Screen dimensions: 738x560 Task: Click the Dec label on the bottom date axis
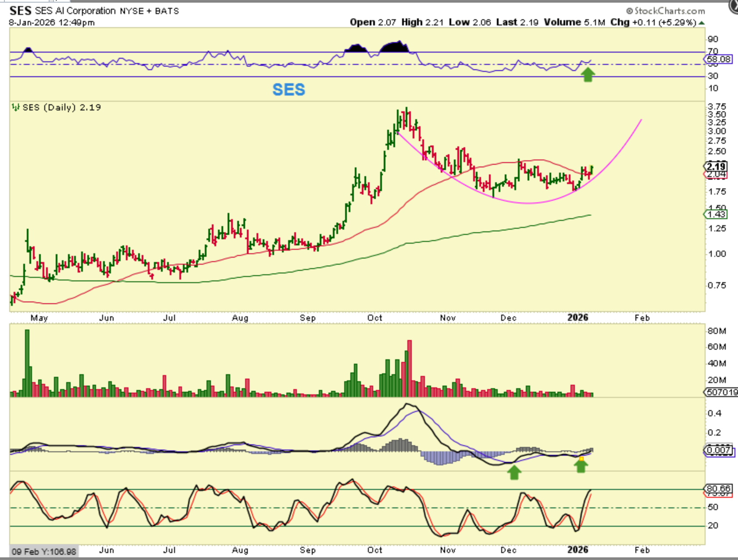(x=509, y=550)
